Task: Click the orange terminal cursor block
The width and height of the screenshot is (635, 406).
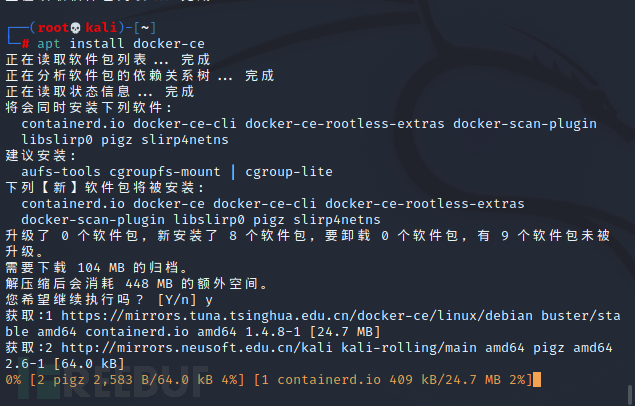Action: (x=537, y=380)
